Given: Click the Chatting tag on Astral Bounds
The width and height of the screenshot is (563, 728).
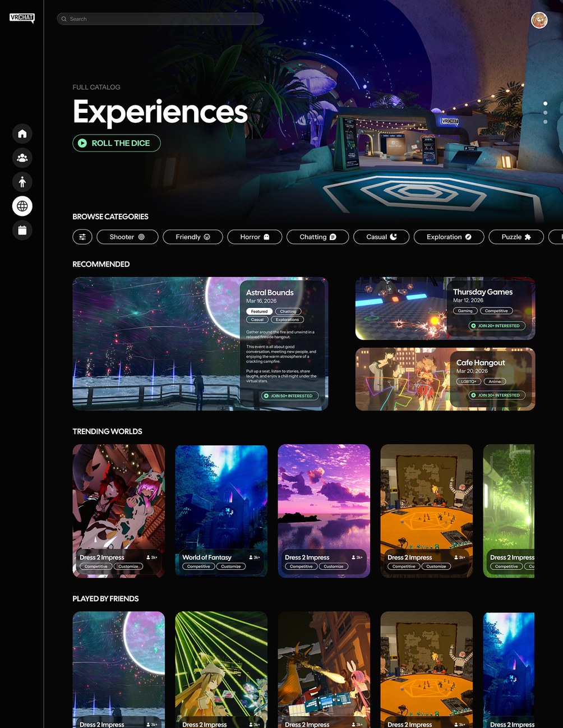Looking at the screenshot, I should 288,311.
